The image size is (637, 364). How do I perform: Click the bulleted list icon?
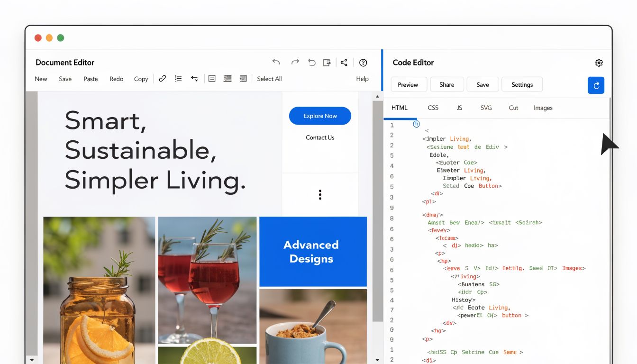point(178,79)
